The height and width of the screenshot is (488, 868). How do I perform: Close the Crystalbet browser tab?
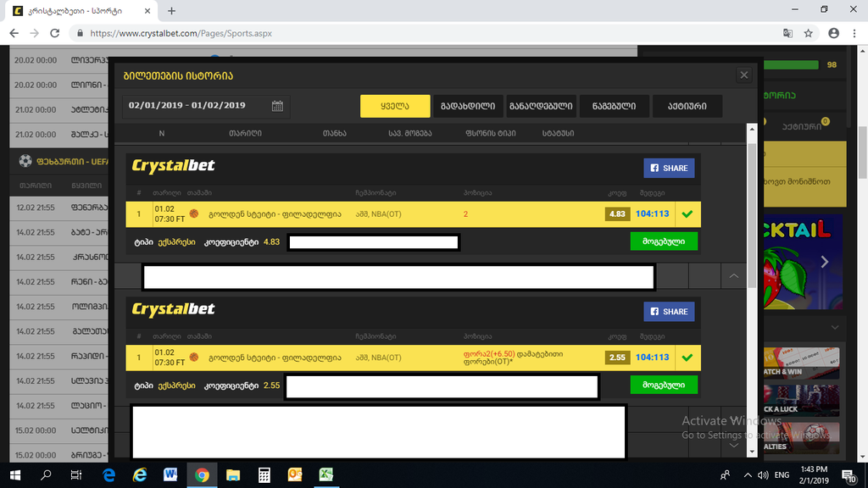147,11
